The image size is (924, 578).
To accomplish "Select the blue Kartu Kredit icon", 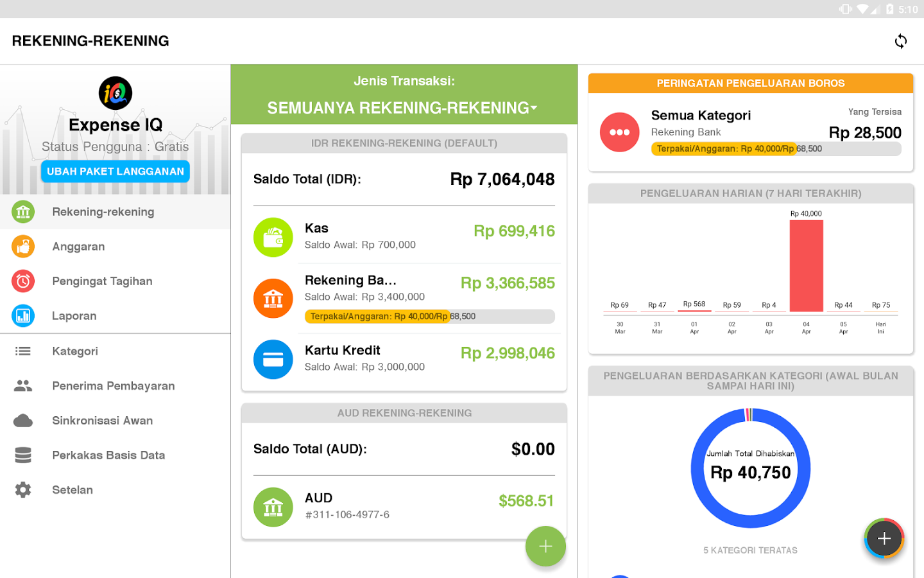I will [x=273, y=360].
